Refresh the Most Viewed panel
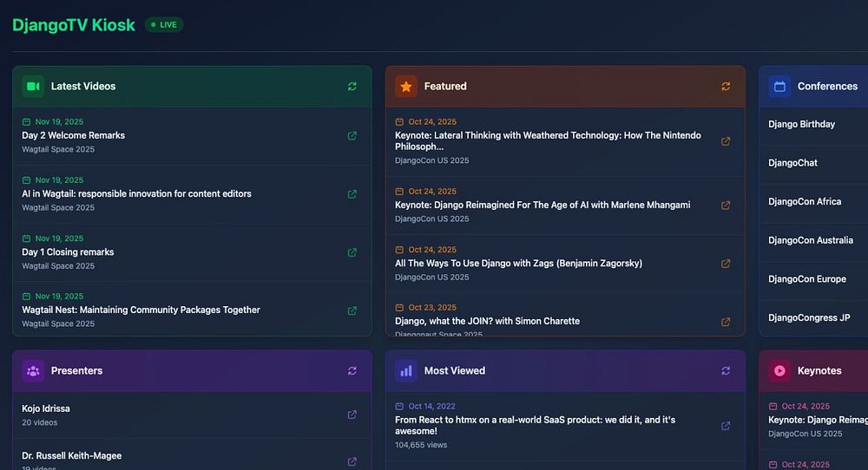 (726, 371)
